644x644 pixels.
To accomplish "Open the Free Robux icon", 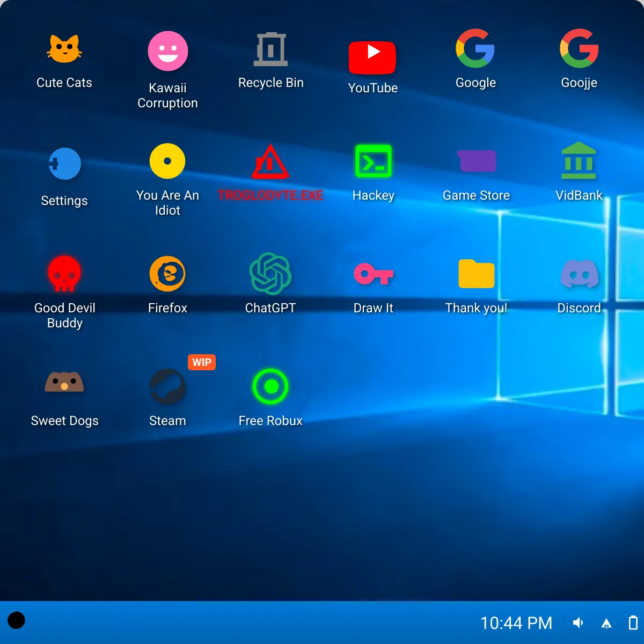I will [270, 386].
